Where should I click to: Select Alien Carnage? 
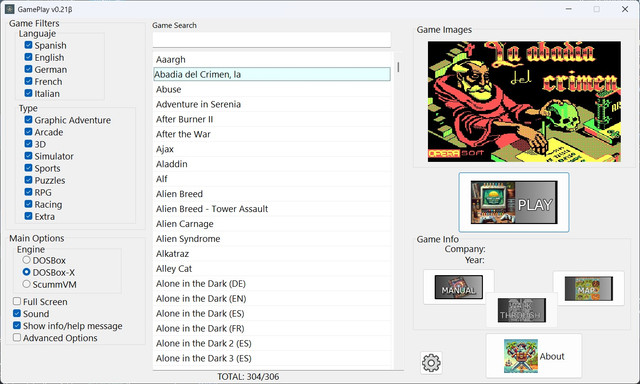(x=272, y=224)
